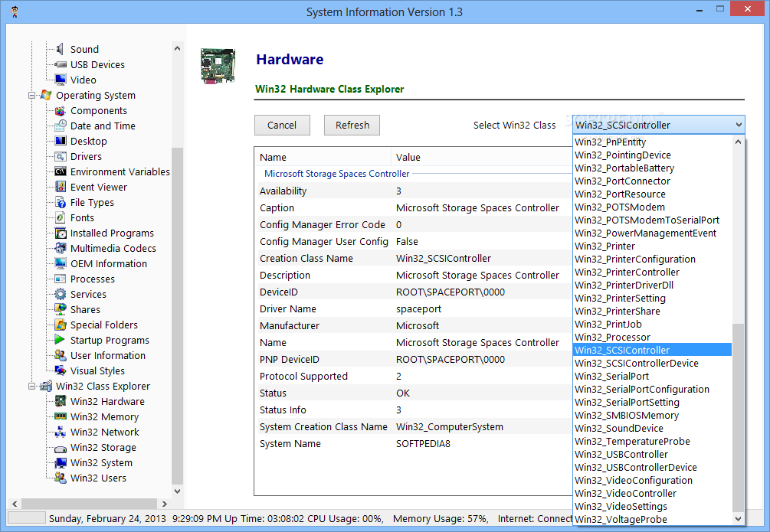Click the Name column header
This screenshot has height=532, width=770.
coord(323,157)
